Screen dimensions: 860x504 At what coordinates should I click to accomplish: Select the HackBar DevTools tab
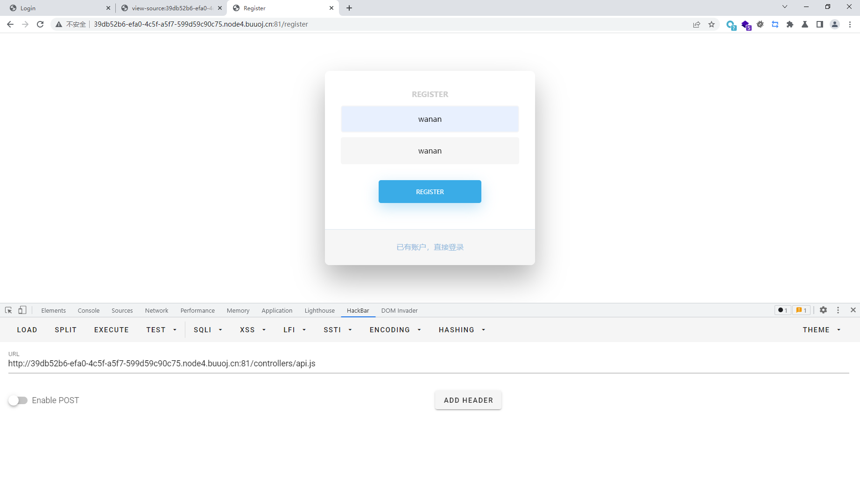click(358, 310)
